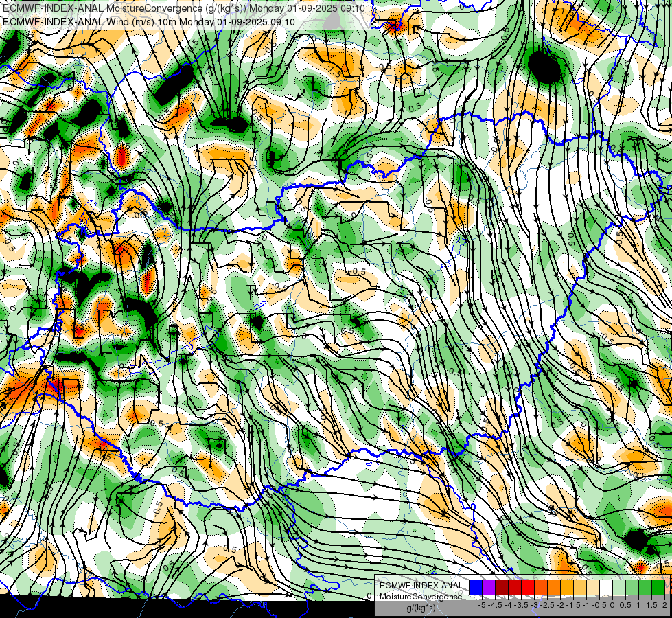Click the legend label 'MoistureConvergence'
Image resolution: width=672 pixels, height=618 pixels.
coord(421,597)
